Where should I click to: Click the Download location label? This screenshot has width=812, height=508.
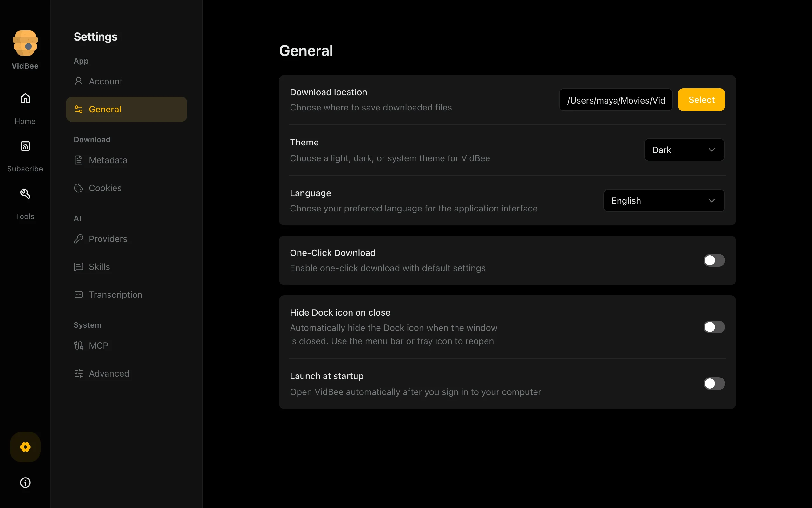(x=329, y=92)
